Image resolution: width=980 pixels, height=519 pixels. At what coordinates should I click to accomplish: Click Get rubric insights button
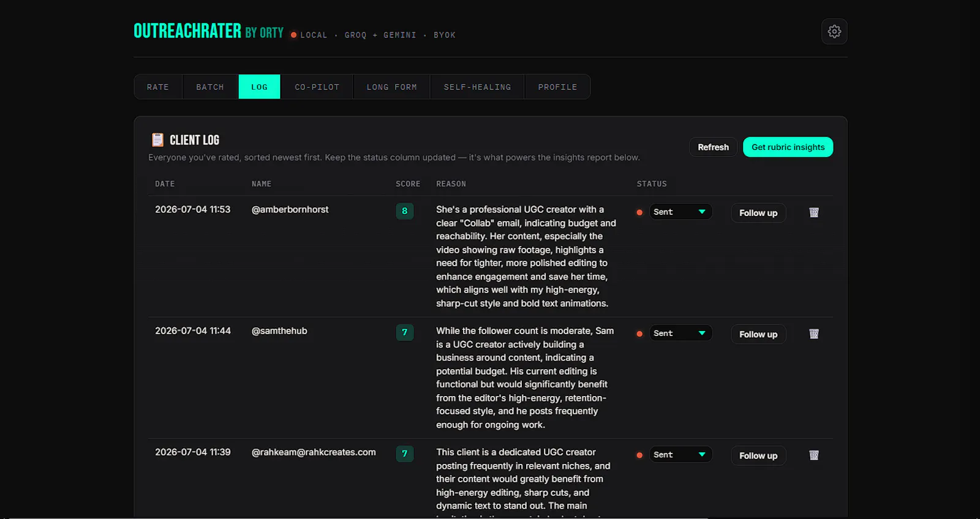788,147
